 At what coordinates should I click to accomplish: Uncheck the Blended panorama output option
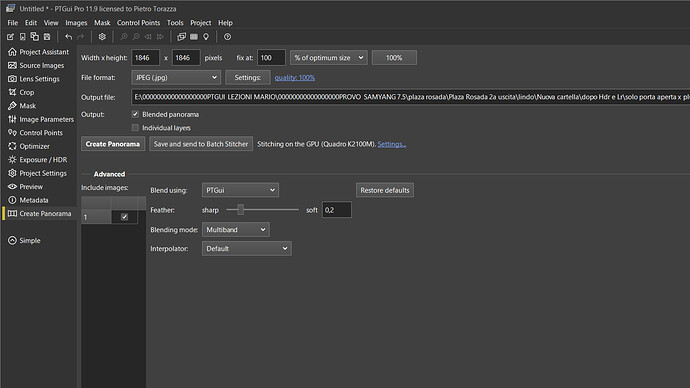point(135,114)
